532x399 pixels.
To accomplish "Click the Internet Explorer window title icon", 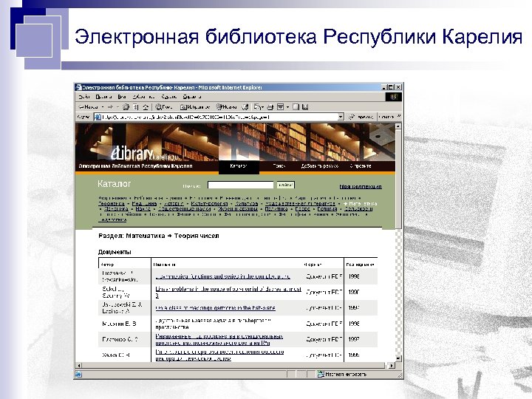I will click(79, 87).
